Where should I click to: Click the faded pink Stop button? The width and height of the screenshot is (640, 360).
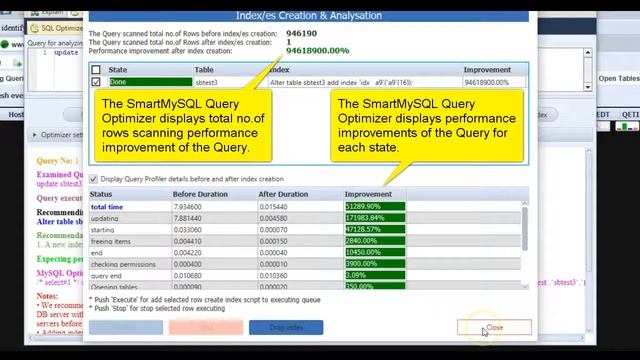pyautogui.click(x=206, y=327)
